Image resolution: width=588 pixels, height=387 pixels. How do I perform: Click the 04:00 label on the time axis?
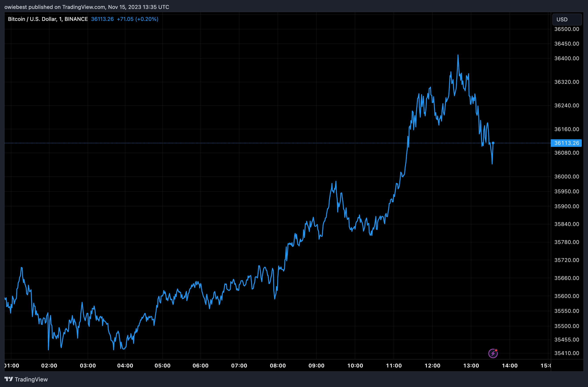coord(125,365)
